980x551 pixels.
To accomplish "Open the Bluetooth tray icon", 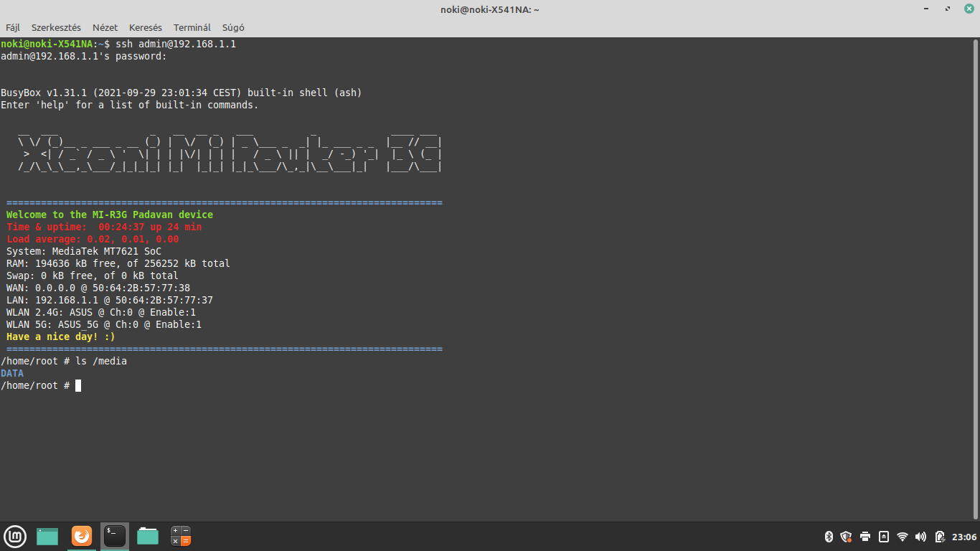I will point(828,537).
